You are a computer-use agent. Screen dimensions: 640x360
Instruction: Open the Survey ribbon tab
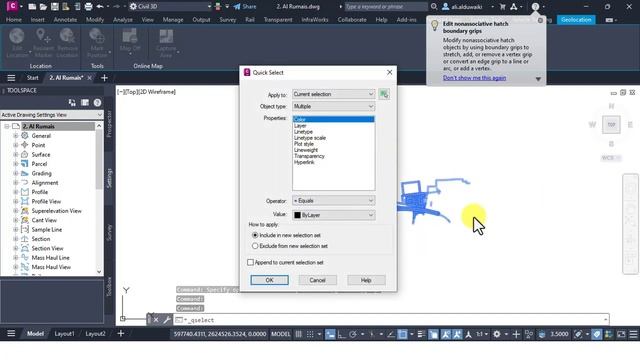point(227,20)
